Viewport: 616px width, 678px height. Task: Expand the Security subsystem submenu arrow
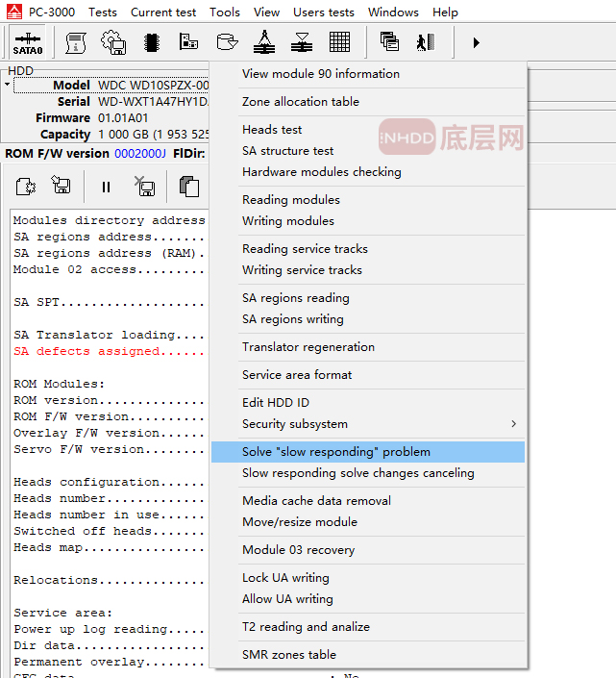[x=513, y=424]
